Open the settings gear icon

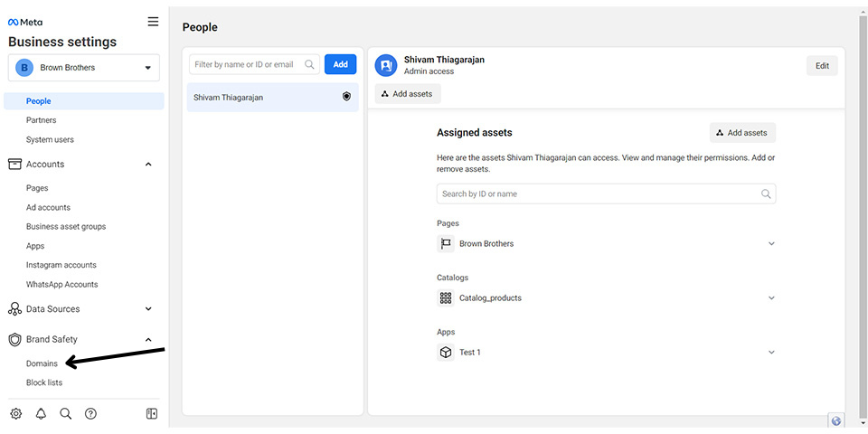coord(16,413)
